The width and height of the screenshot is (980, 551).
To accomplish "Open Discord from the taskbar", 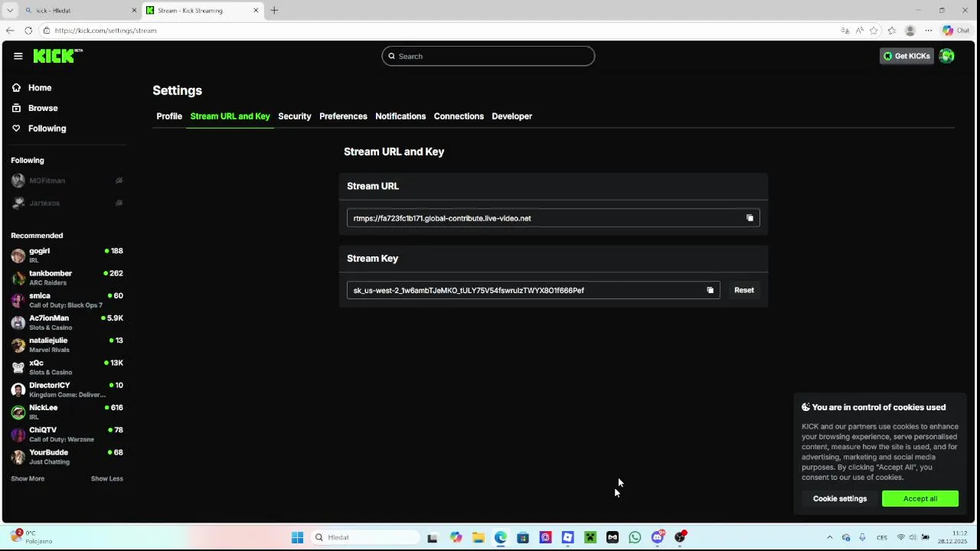I will (x=658, y=537).
